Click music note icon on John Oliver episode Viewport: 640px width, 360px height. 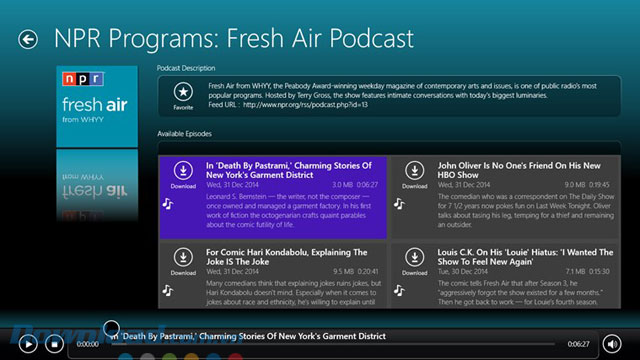click(x=400, y=204)
